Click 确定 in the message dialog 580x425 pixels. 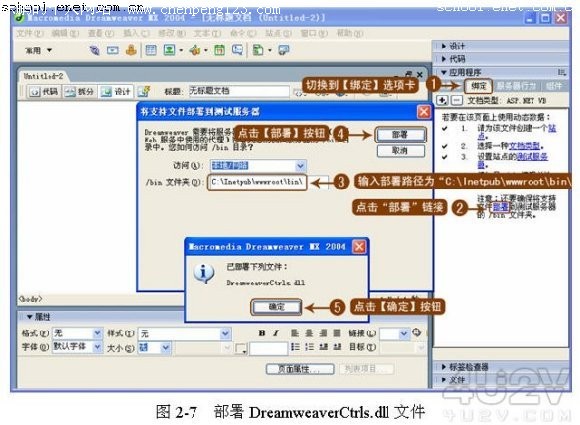click(x=276, y=307)
